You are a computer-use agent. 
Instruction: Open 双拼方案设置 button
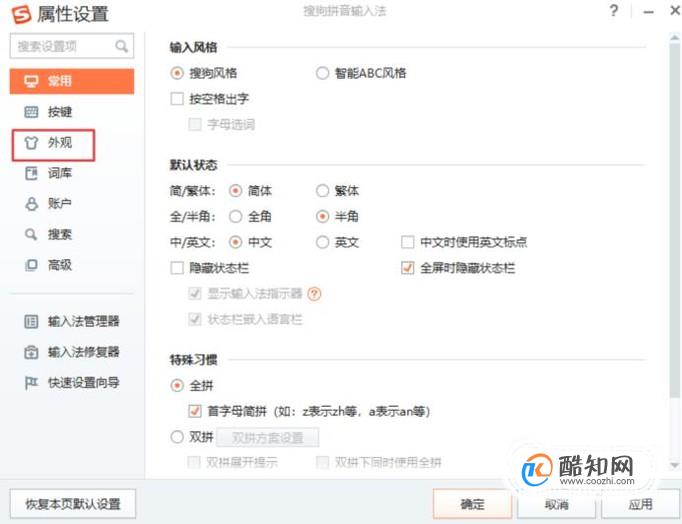coord(267,437)
